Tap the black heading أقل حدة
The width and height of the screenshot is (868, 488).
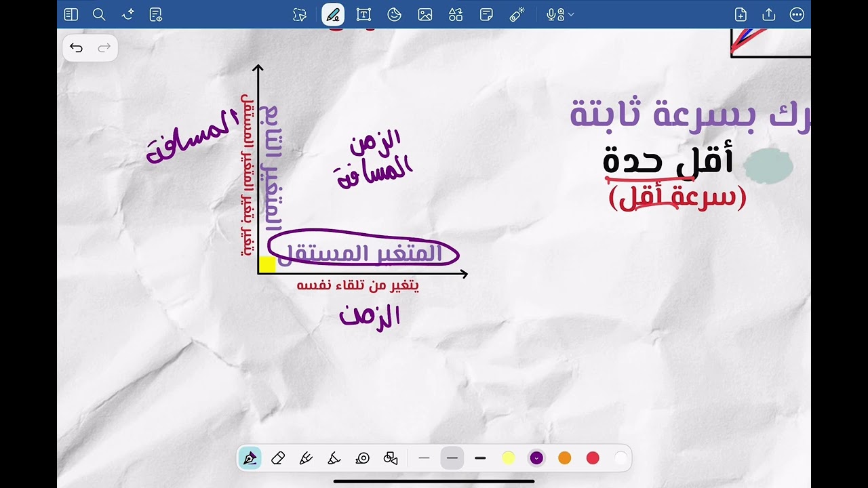click(668, 161)
